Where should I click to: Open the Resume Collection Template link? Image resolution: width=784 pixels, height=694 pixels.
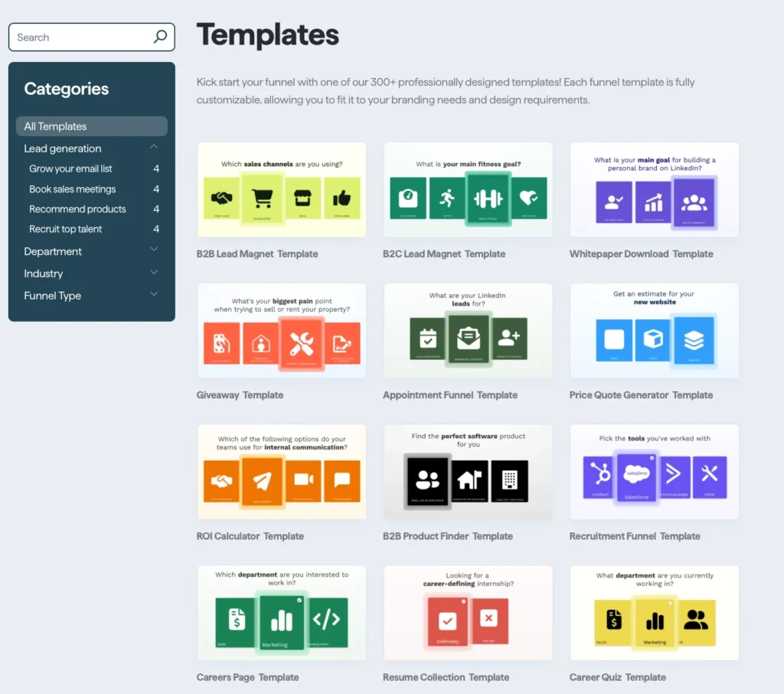click(446, 677)
